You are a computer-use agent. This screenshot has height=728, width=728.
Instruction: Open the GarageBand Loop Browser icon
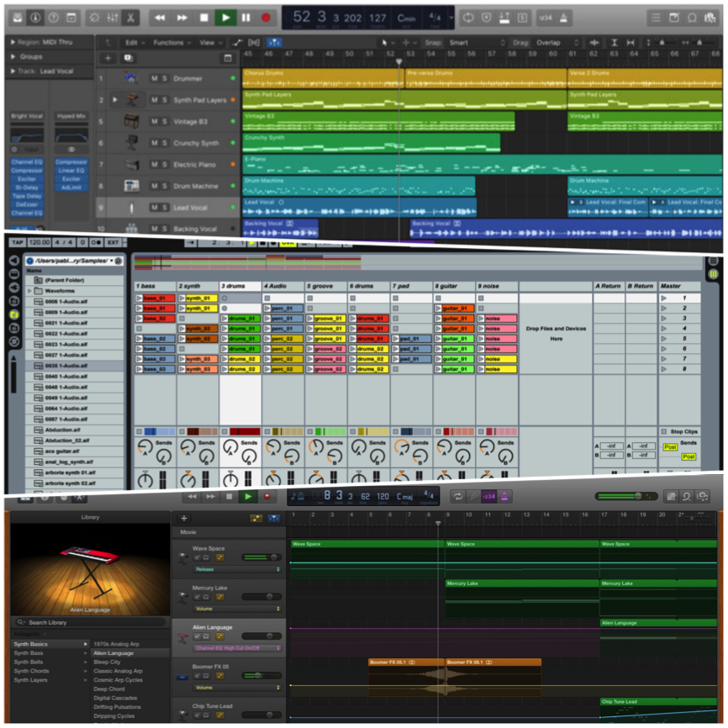coord(686,496)
